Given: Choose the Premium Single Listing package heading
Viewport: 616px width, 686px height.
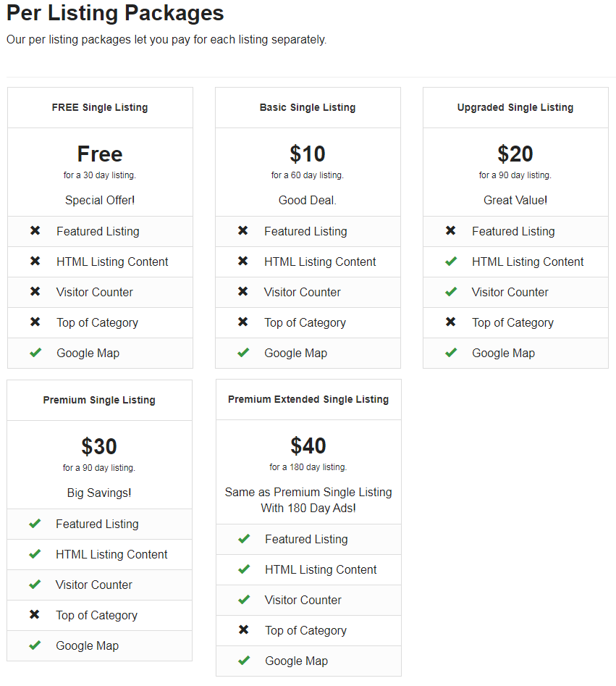Looking at the screenshot, I should click(99, 400).
